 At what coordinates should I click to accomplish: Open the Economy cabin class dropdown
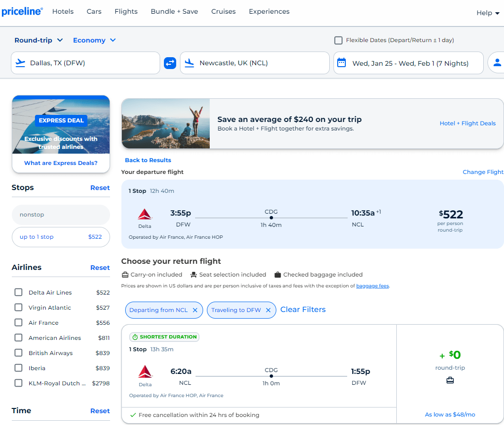click(x=94, y=40)
